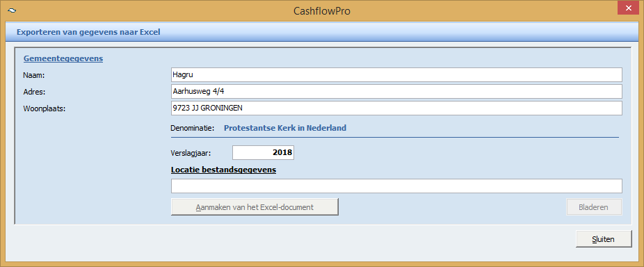Screen dimensions: 644x267
Task: Click Aanmaken van het Excel-document button
Action: (255, 207)
